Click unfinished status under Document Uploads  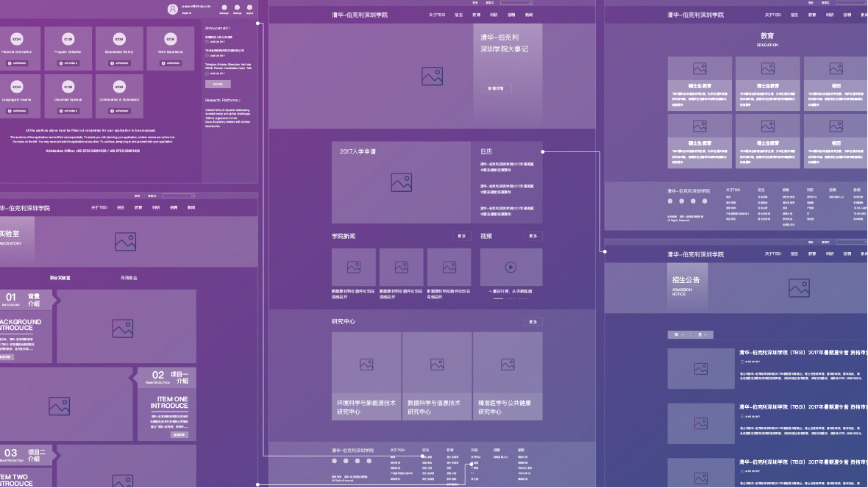[x=68, y=111]
